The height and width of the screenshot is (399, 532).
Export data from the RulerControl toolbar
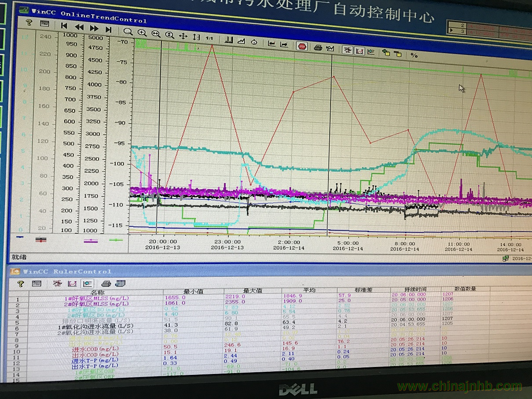coord(120,283)
